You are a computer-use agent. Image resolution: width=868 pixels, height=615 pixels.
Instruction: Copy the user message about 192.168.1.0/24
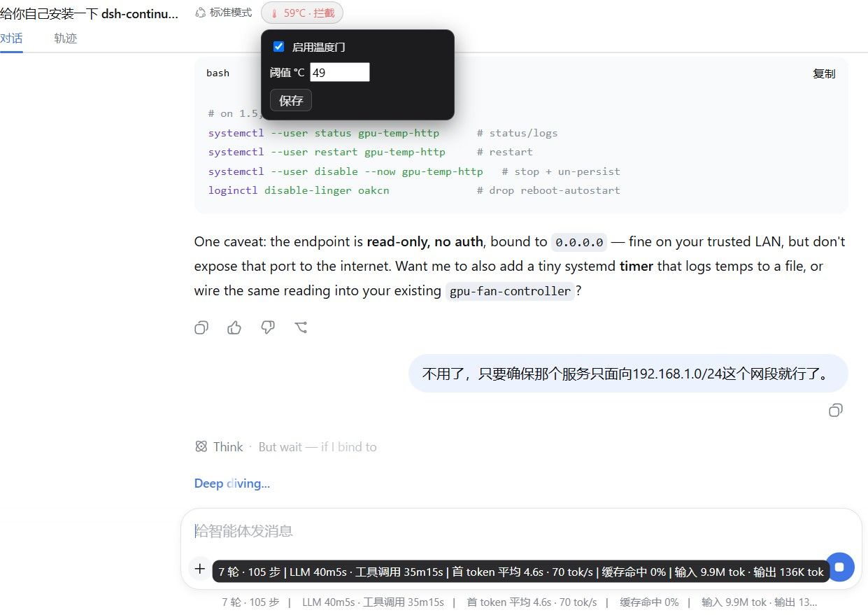pos(835,411)
